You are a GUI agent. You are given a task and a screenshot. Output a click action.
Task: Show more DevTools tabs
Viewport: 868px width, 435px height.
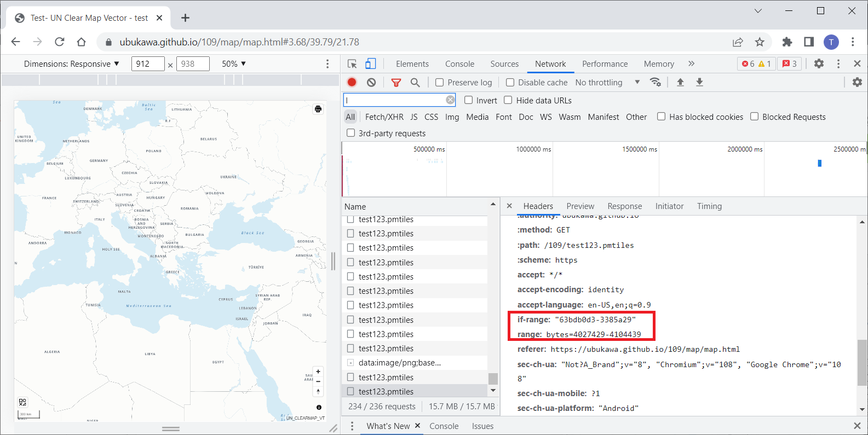point(691,63)
